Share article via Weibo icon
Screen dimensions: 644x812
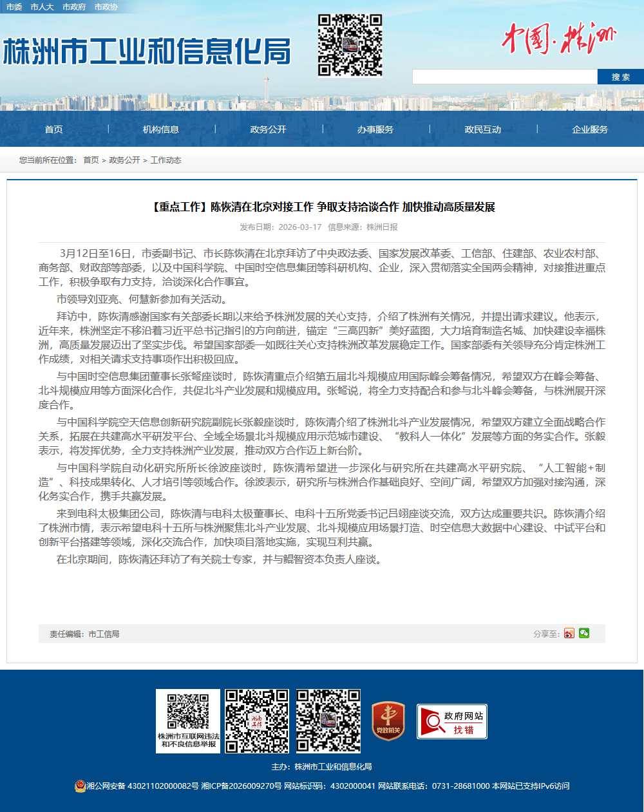[569, 634]
